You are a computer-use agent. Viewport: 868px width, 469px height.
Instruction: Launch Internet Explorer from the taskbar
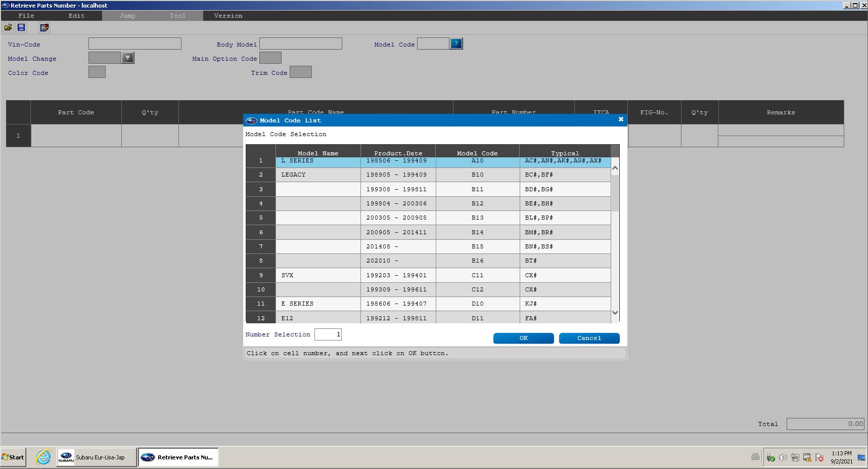43,457
